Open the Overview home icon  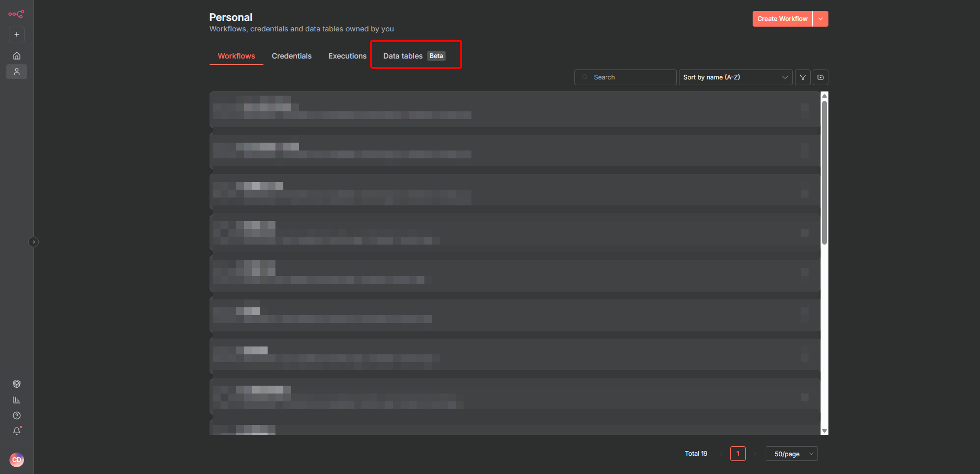(17, 56)
